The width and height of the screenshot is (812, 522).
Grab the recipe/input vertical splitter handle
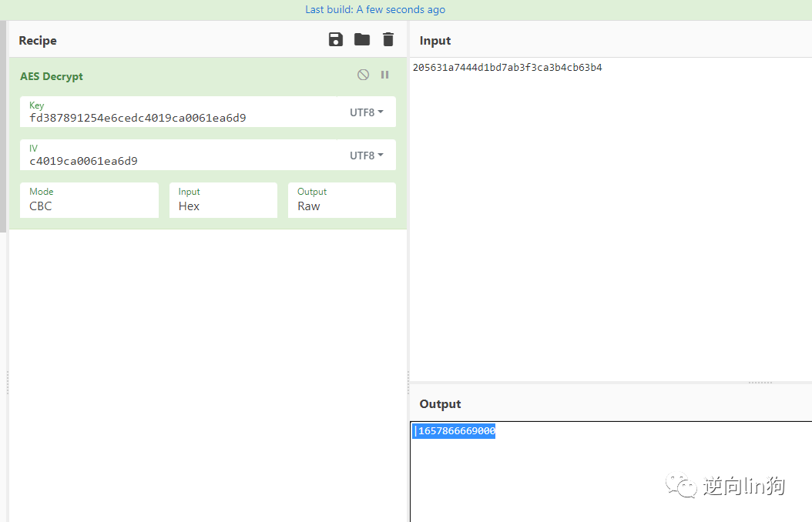tap(408, 383)
